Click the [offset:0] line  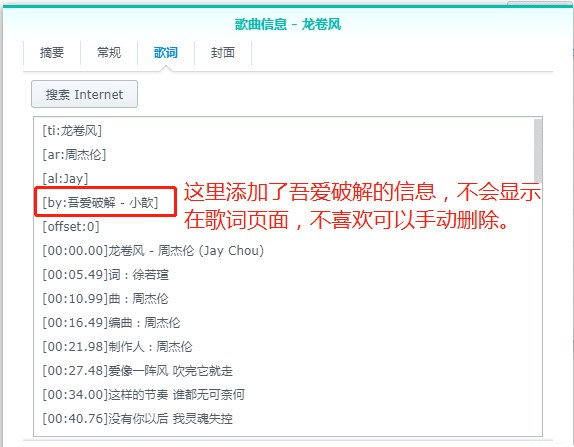click(71, 227)
